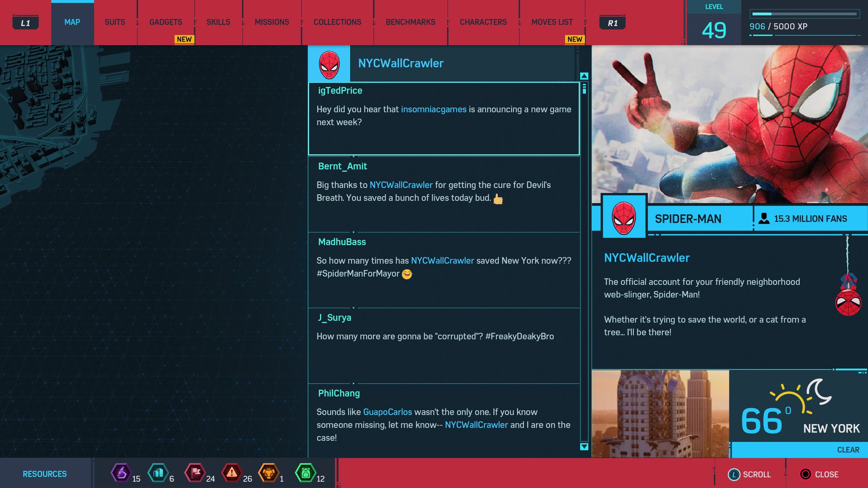
Task: Open the GuapoCarlos mention in PhilChang post
Action: coord(387,412)
